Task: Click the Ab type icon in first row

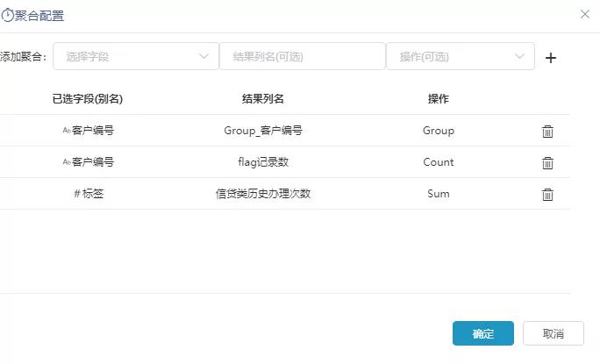Action: [67, 131]
